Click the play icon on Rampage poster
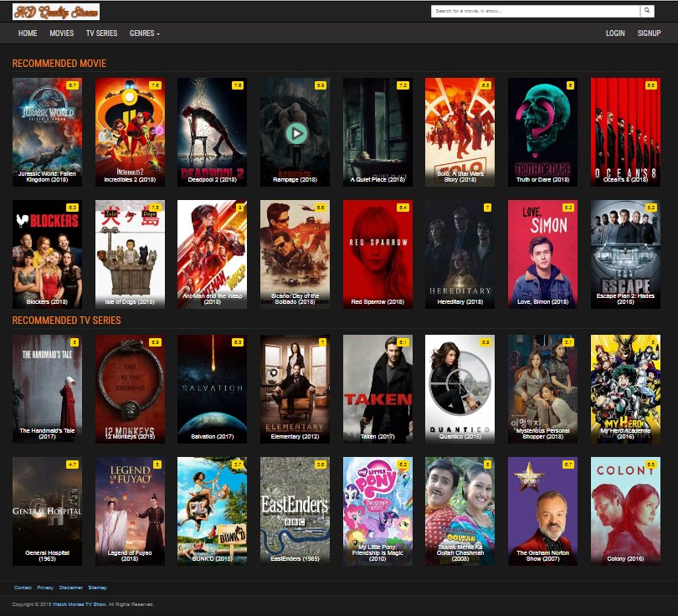This screenshot has width=678, height=616. click(x=296, y=134)
